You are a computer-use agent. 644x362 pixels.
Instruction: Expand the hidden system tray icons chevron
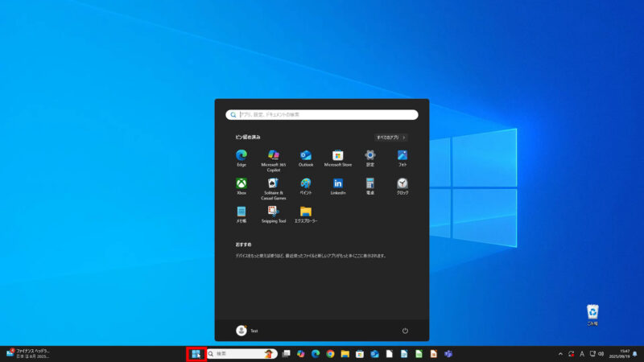(x=560, y=354)
